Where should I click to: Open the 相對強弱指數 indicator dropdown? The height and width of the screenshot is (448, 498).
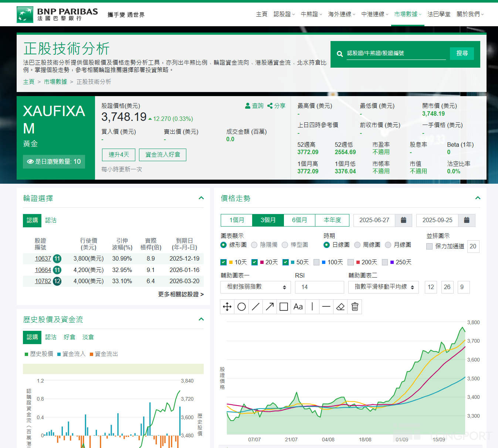coord(256,287)
